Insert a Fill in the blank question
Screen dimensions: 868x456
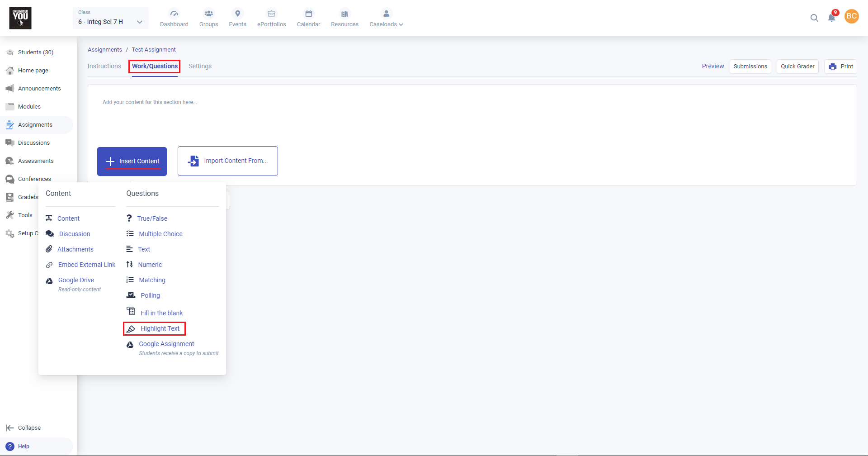click(155, 312)
